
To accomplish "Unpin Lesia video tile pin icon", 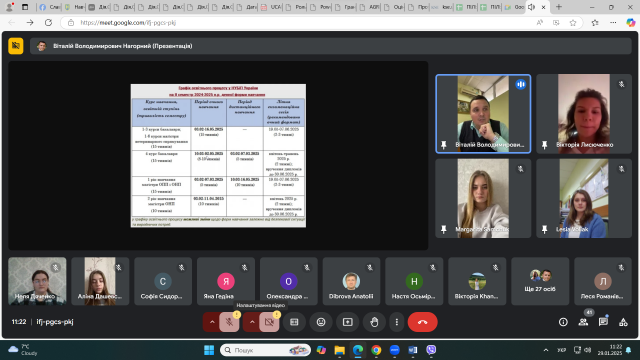I will coord(544,229).
